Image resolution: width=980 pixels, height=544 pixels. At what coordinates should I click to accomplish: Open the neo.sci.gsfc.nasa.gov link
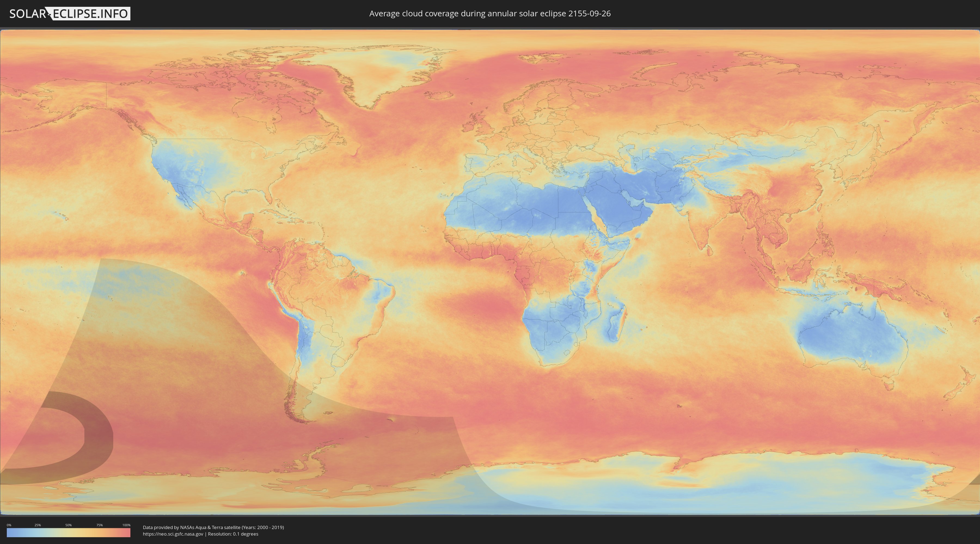click(x=173, y=534)
